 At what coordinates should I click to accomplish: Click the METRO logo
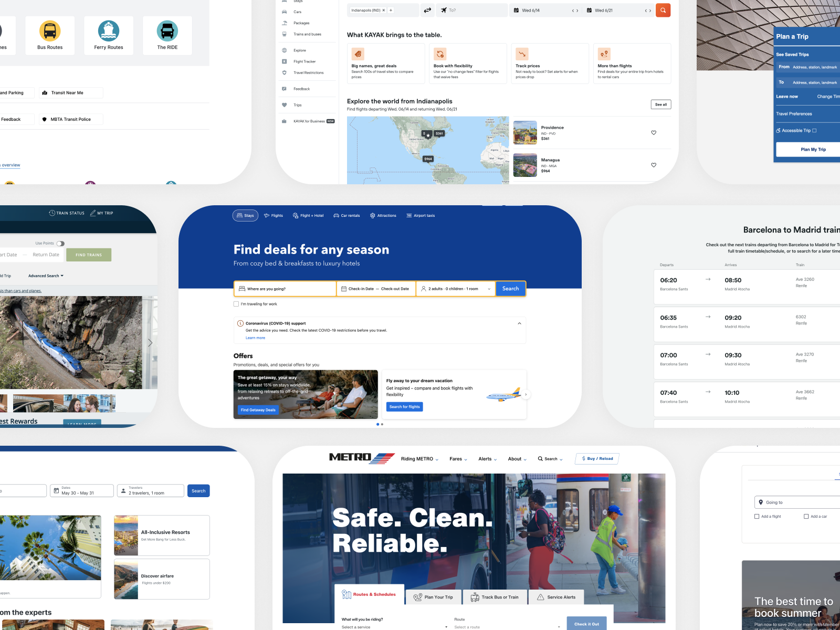[x=362, y=458]
